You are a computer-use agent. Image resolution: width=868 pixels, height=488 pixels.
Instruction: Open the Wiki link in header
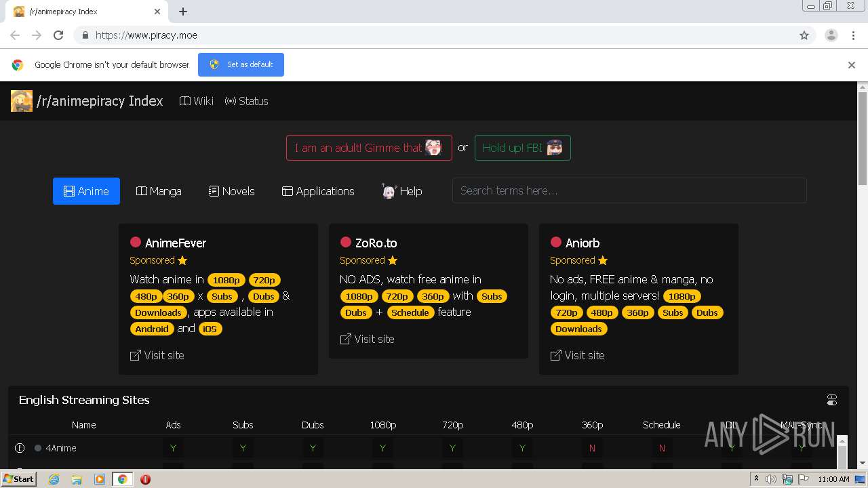pos(196,101)
